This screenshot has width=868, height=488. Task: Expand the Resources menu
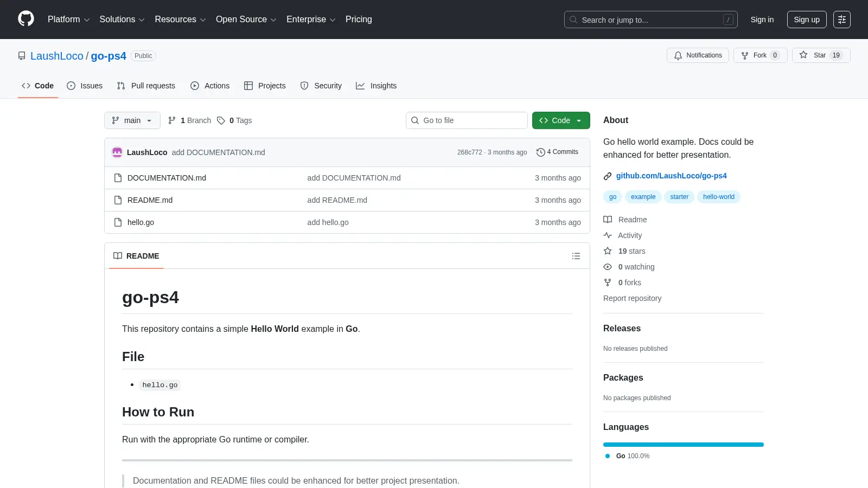180,20
